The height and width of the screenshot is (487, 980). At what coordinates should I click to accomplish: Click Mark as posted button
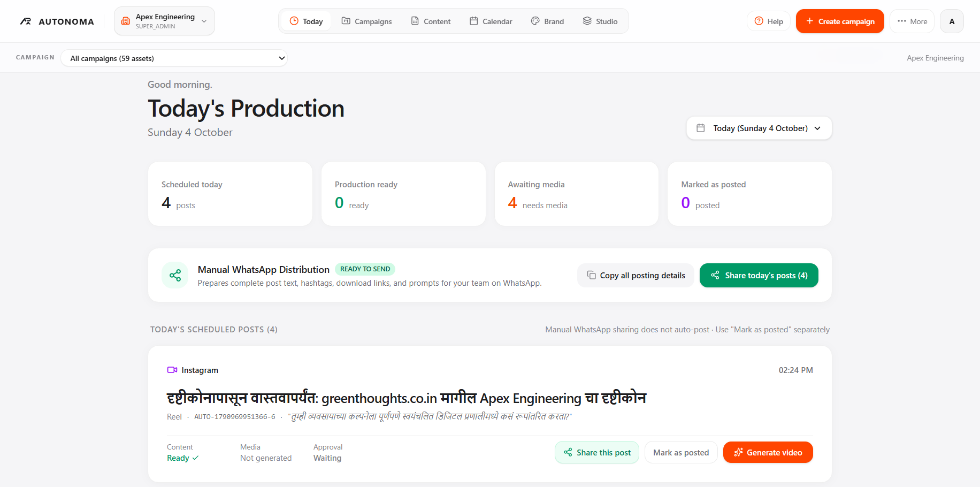click(681, 452)
